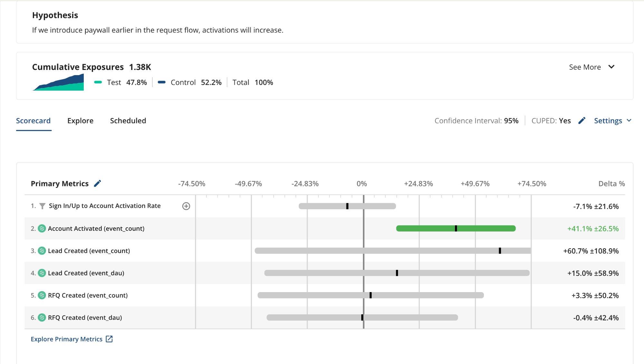Screen dimensions: 644x364
Task: Open the Settings dropdown chevron
Action: pos(629,121)
